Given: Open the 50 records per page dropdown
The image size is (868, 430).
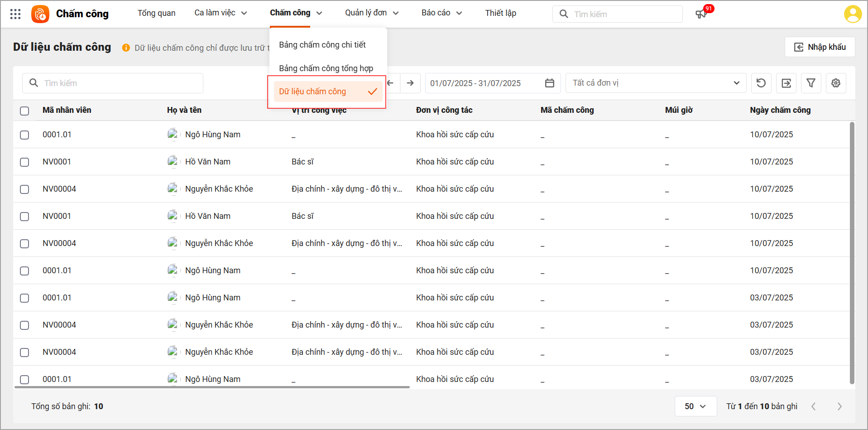Looking at the screenshot, I should click(x=695, y=406).
